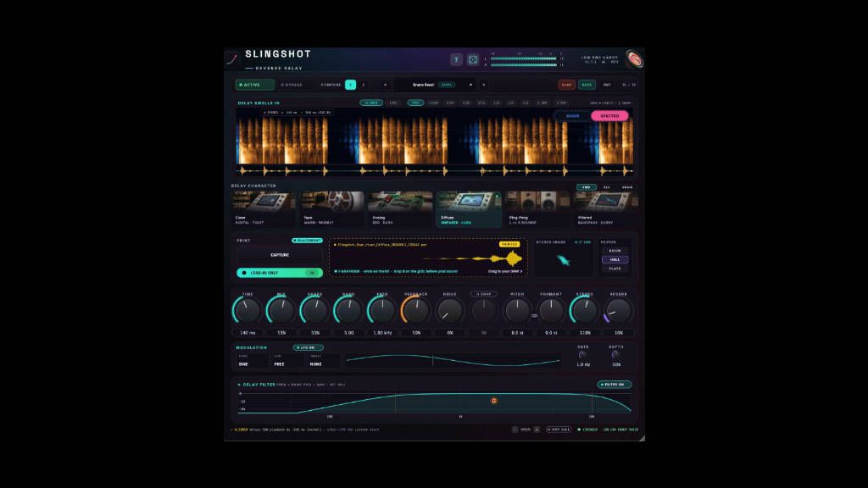Screen dimensions: 868x488
Task: Click the DRIVE knob
Action: click(449, 310)
